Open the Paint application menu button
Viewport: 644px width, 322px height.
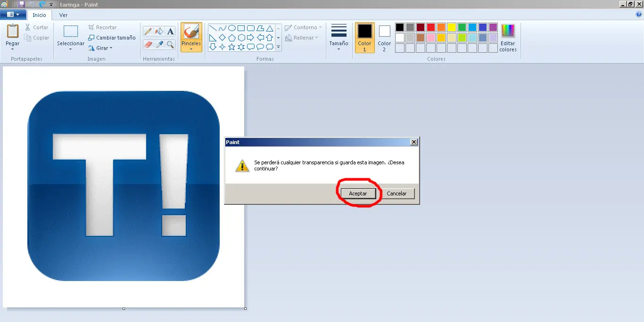click(13, 15)
